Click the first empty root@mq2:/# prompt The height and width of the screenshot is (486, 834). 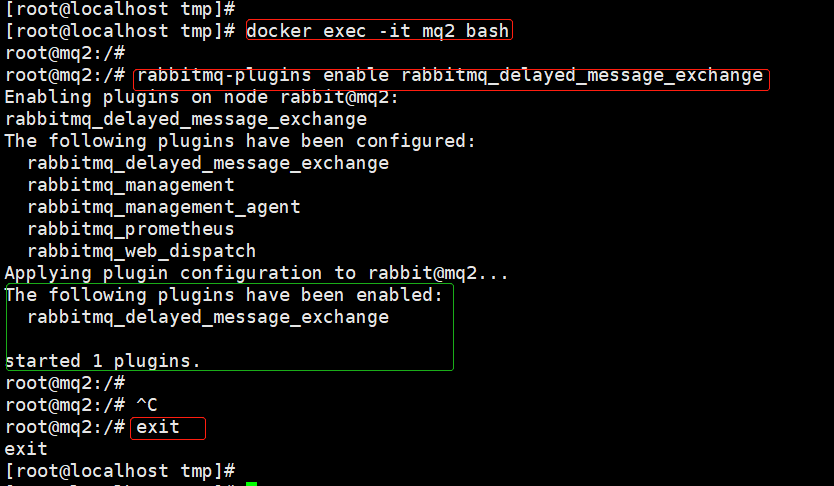[65, 53]
